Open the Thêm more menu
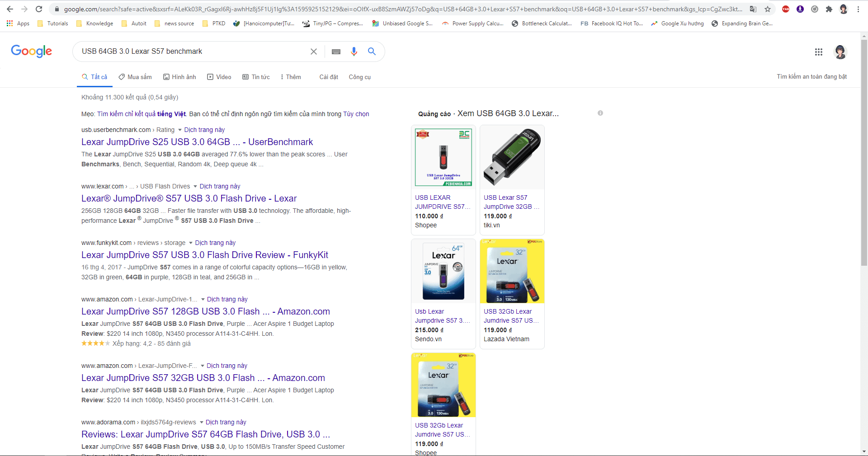This screenshot has height=456, width=868. [x=290, y=77]
